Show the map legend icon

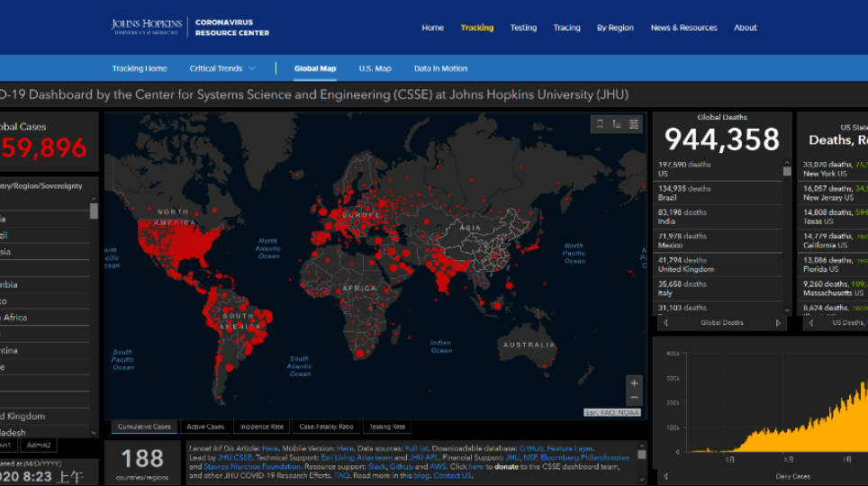pyautogui.click(x=617, y=124)
